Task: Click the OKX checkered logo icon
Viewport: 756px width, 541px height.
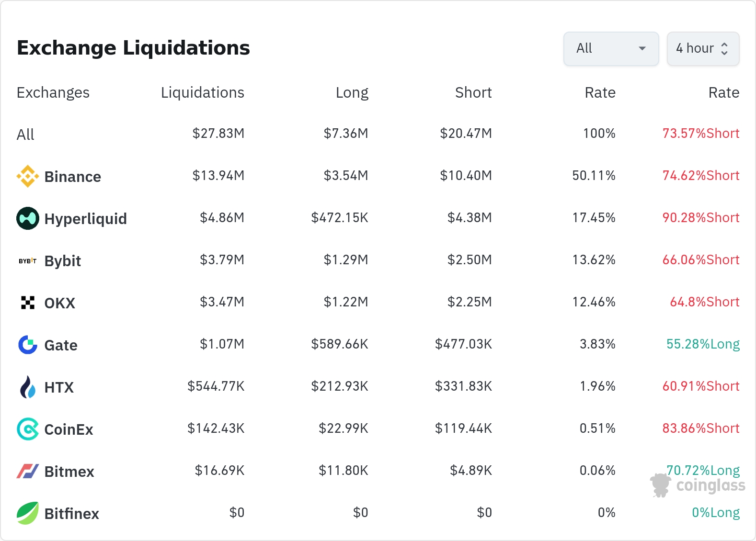Action: [x=28, y=303]
